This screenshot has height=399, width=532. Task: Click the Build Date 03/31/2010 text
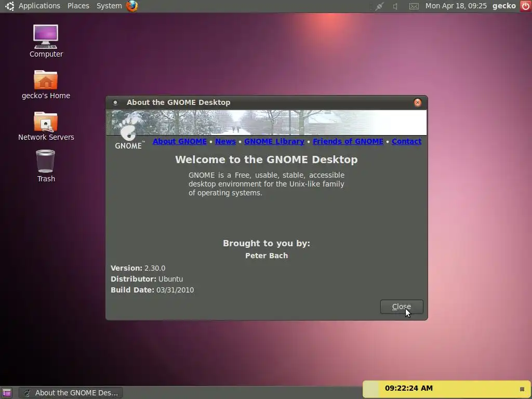click(152, 290)
